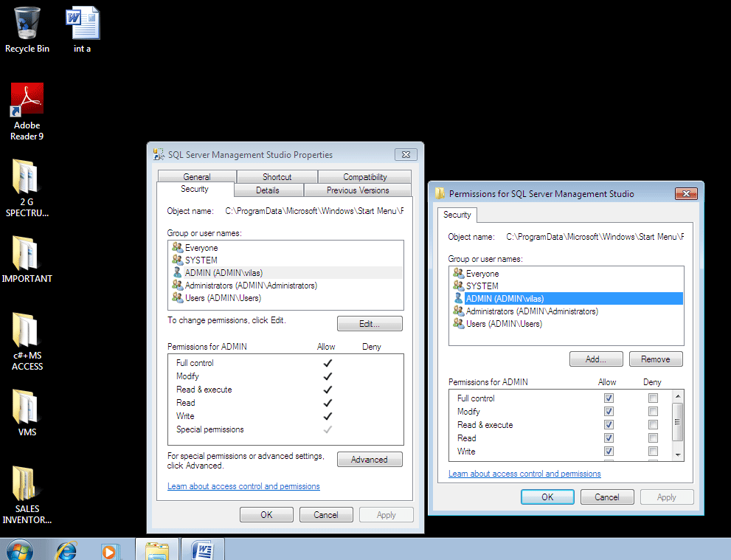Select Users group icon in Properties list
Image resolution: width=731 pixels, height=560 pixels.
pos(177,297)
